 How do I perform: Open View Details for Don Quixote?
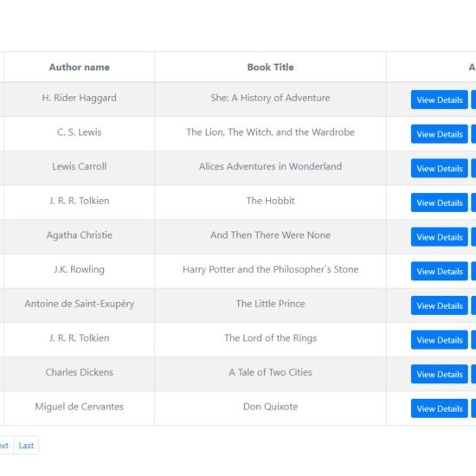pyautogui.click(x=440, y=408)
